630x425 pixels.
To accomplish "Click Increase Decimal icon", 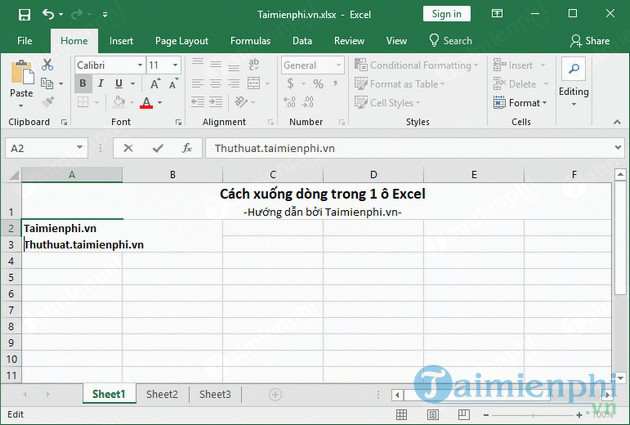I will (290, 102).
